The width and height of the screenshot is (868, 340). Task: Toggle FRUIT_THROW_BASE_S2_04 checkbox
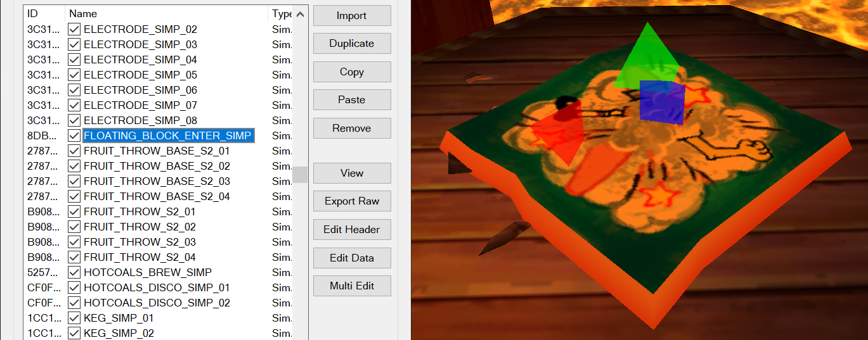[x=74, y=196]
